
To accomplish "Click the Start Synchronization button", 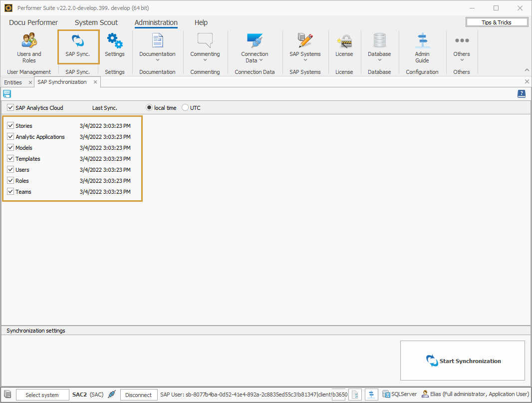I will coord(462,361).
